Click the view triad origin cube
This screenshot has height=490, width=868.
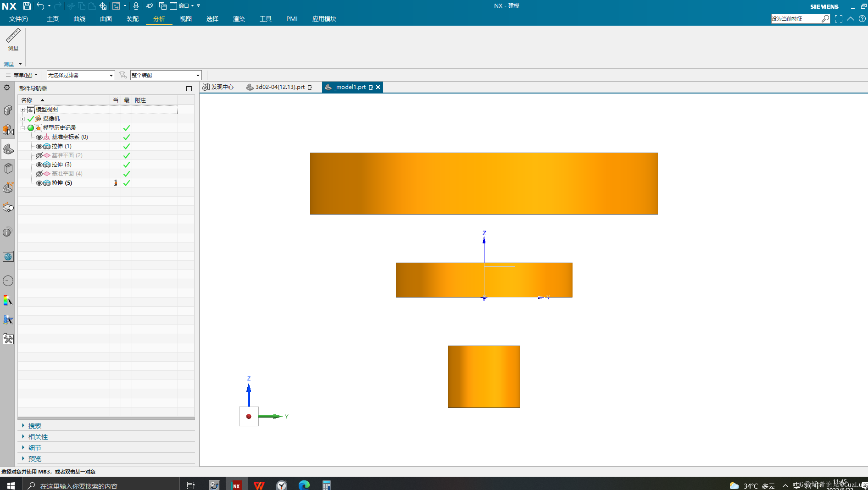coord(249,416)
